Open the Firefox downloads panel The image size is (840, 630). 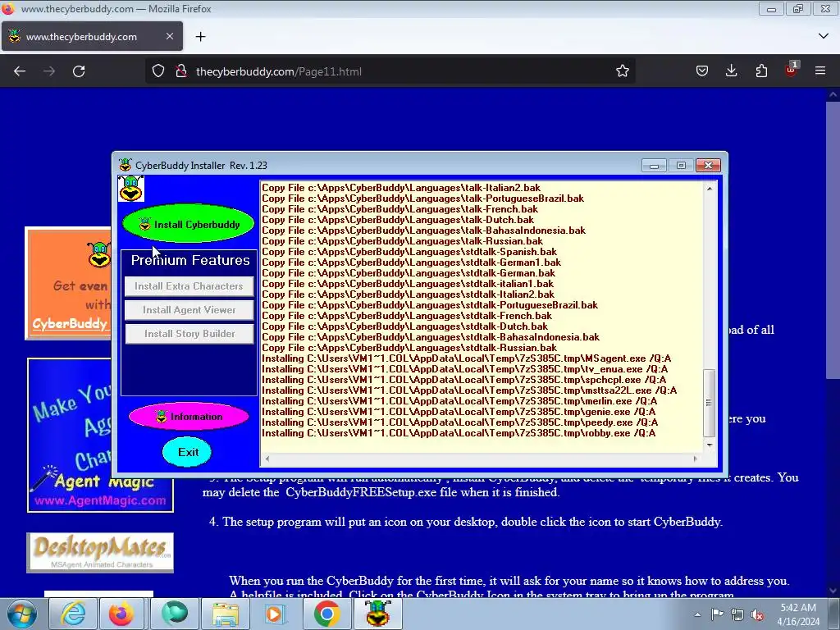point(731,71)
